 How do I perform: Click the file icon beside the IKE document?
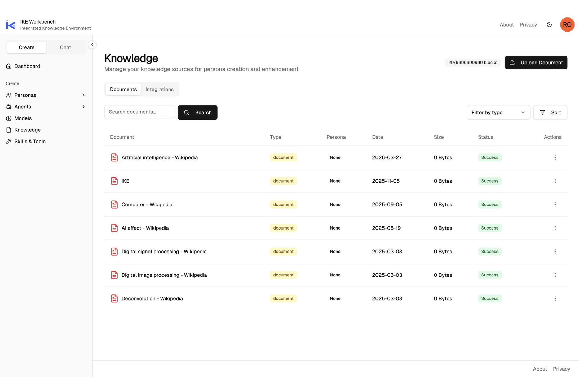click(114, 181)
